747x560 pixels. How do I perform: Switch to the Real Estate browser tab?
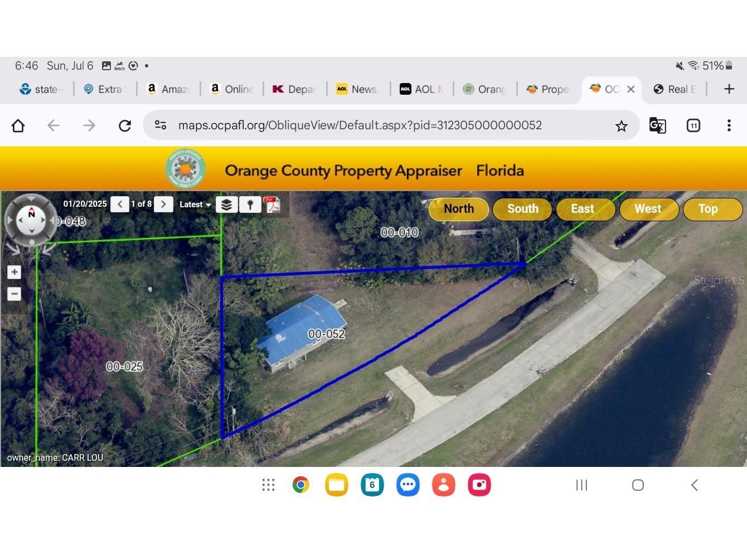tap(675, 89)
